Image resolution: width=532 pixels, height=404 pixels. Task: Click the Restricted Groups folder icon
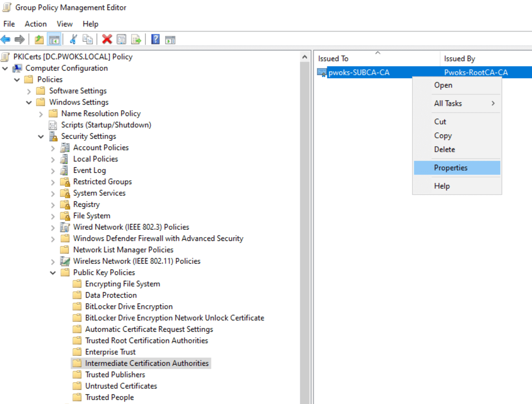click(x=65, y=182)
